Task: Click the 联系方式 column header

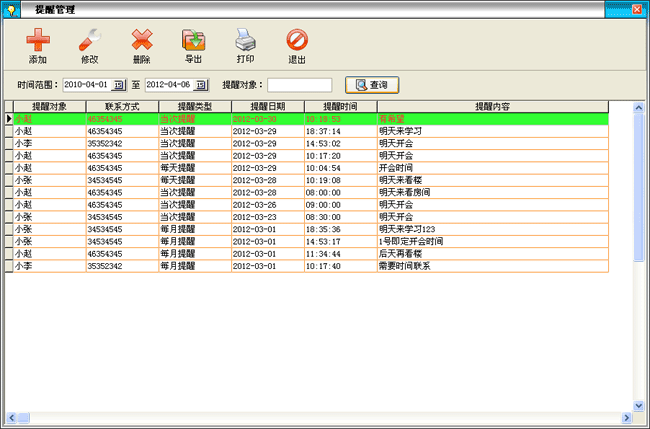Action: 121,105
